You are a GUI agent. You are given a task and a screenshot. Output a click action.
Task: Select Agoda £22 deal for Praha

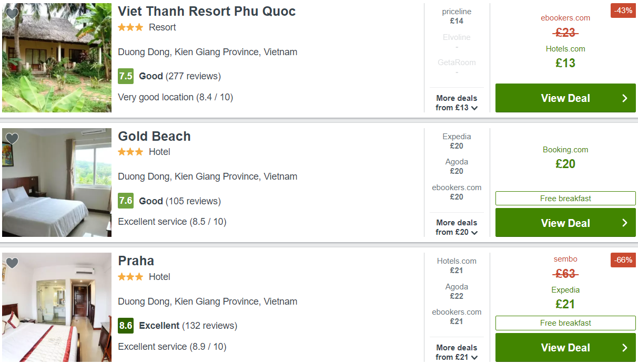[457, 292]
